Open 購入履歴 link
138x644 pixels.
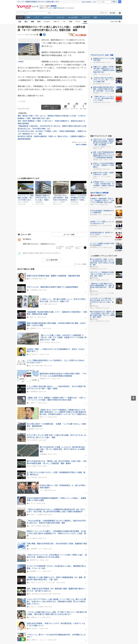point(112,13)
